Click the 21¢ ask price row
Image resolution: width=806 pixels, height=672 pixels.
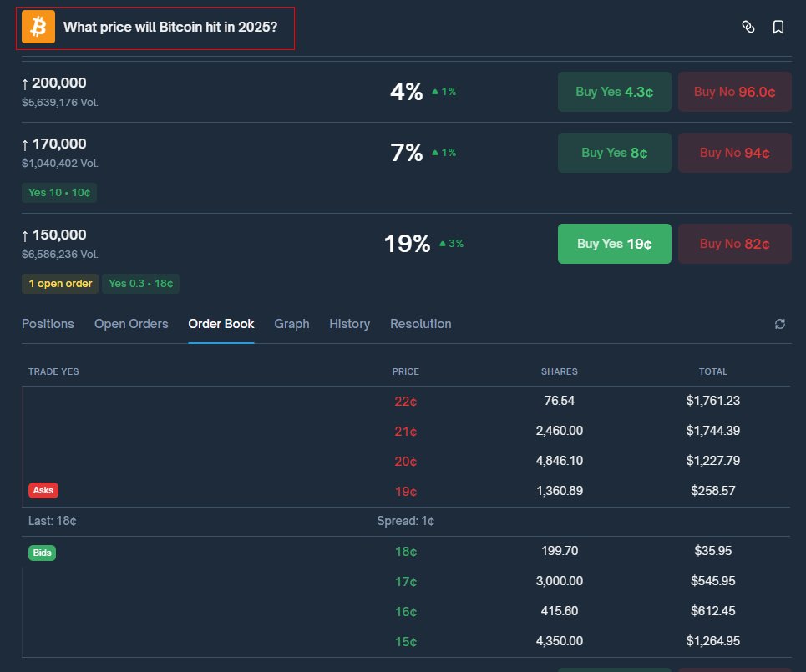tap(406, 431)
